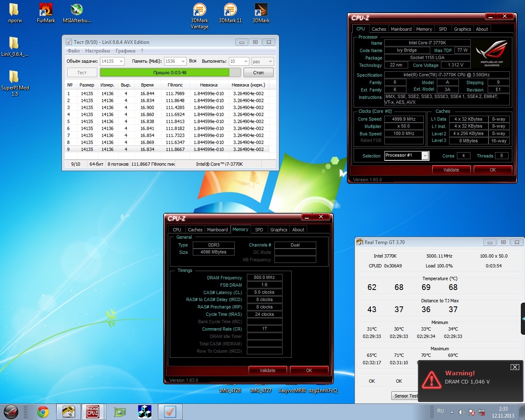Click the volume speaker tray icon

(461, 412)
